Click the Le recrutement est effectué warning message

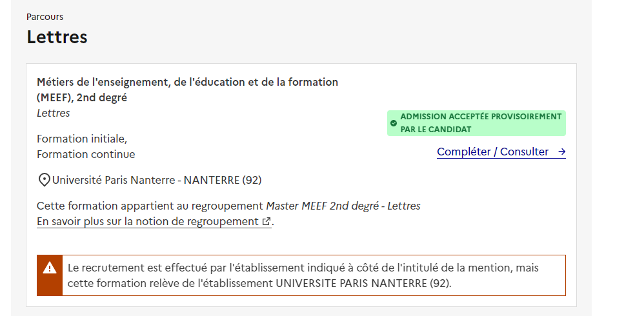click(303, 268)
